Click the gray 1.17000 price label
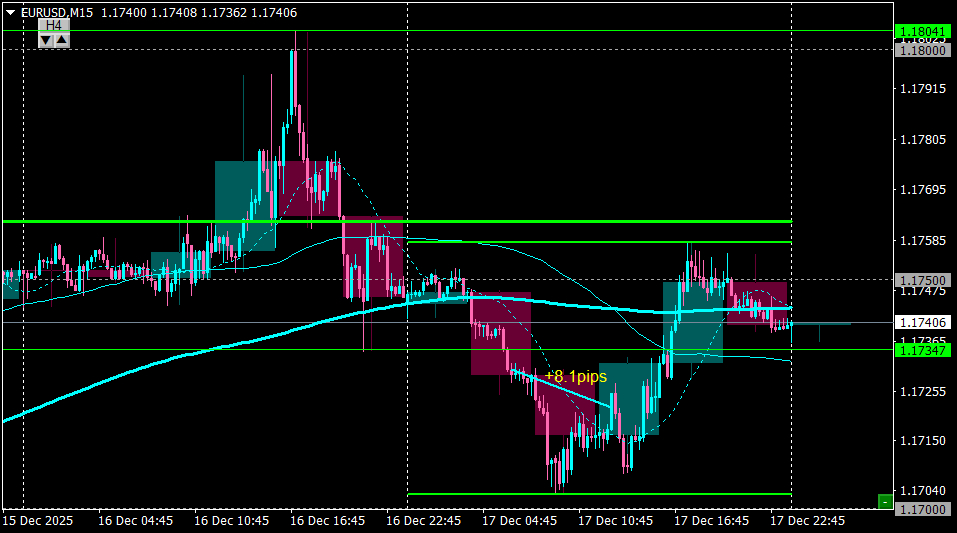The width and height of the screenshot is (957, 533). pos(923,509)
